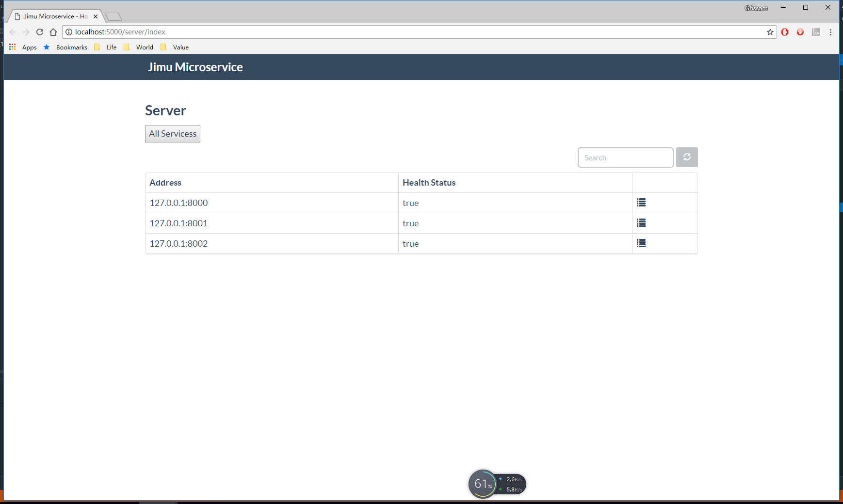
Task: Open a new browser tab
Action: [x=113, y=17]
